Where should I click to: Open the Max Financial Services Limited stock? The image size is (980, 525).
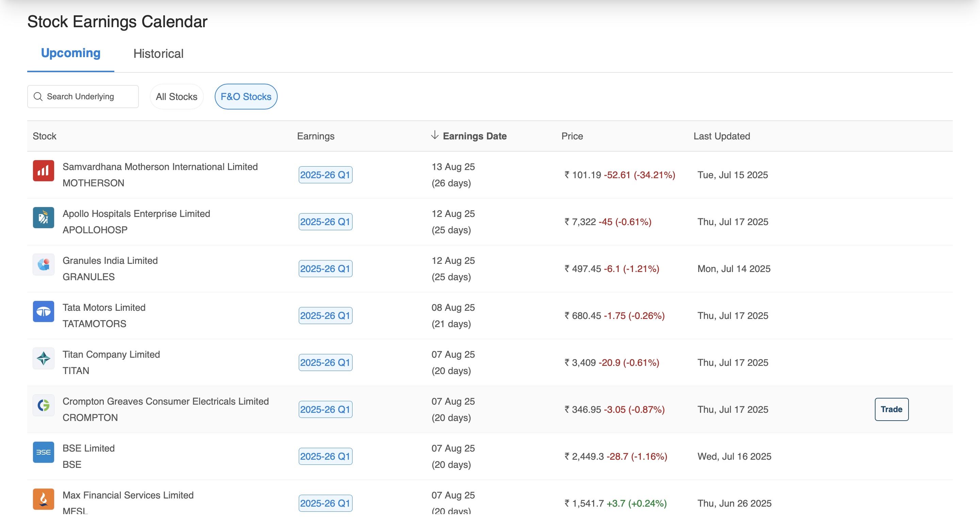point(128,495)
